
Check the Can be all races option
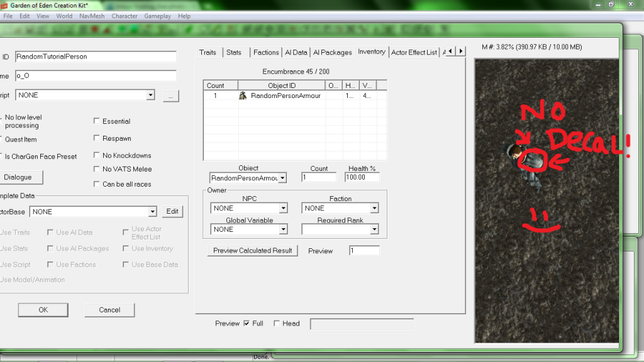(x=96, y=184)
